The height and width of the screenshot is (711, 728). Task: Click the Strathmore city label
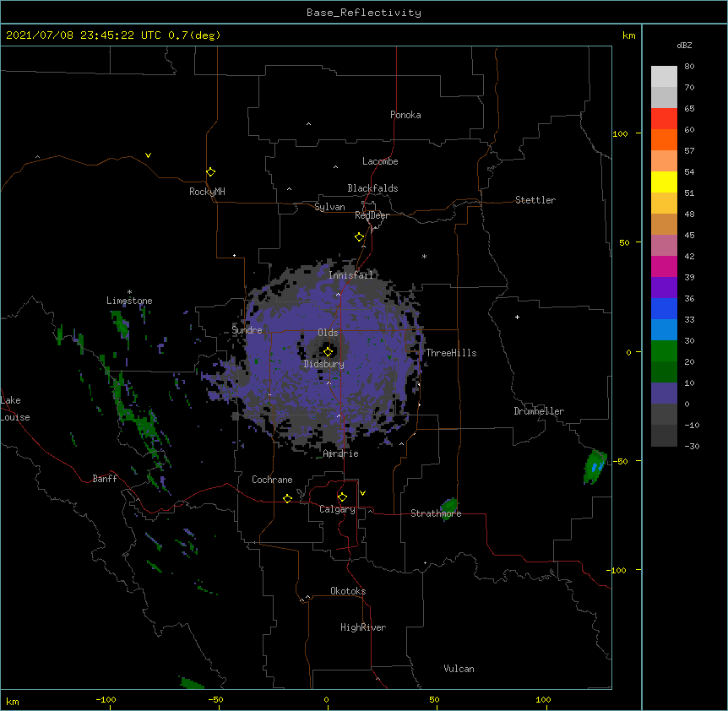point(436,513)
